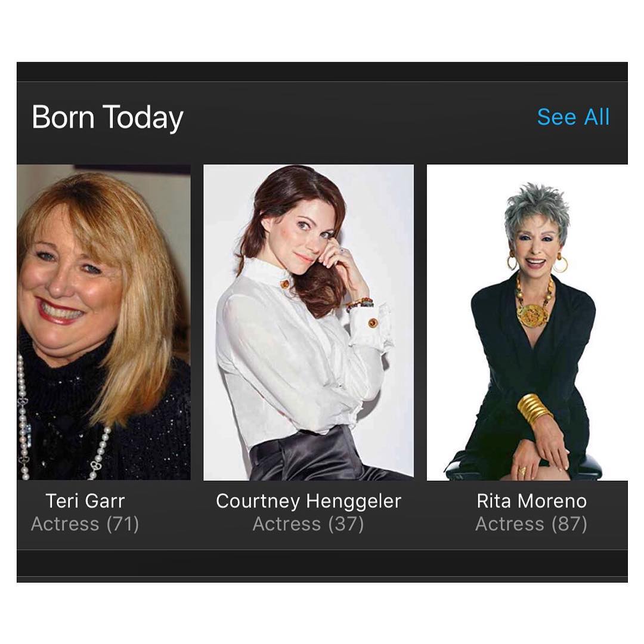Select the Actress (71) subtitle
Screen dimensions: 644x644
click(85, 524)
